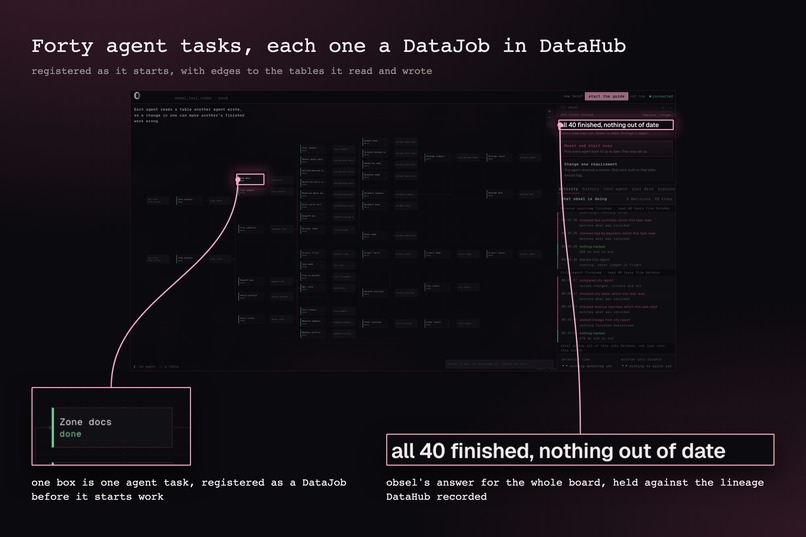Open the 'your data' tab

pyautogui.click(x=642, y=189)
